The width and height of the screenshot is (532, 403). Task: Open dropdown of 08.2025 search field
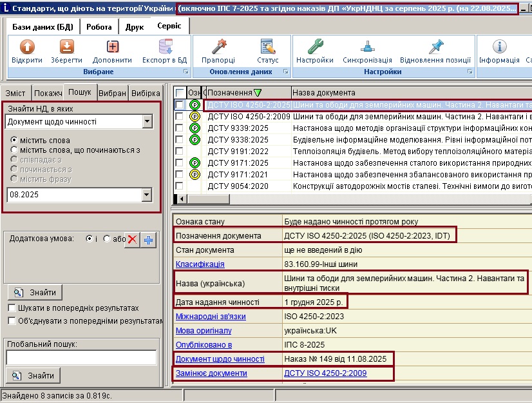pyautogui.click(x=147, y=195)
